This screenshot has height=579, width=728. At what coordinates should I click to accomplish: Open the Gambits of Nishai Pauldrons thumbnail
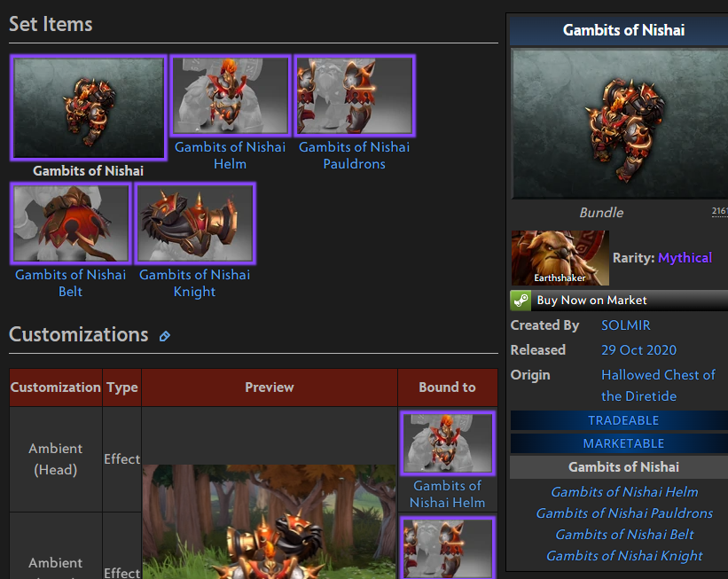click(354, 95)
